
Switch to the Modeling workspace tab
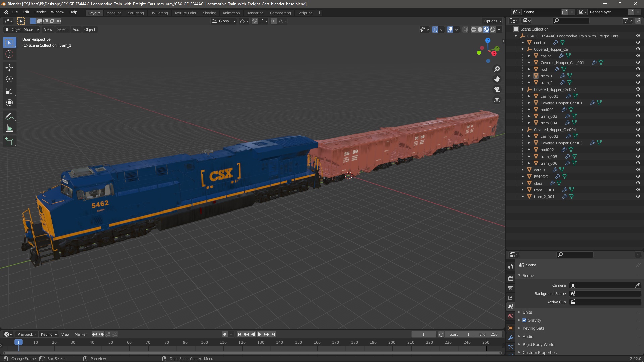(114, 13)
